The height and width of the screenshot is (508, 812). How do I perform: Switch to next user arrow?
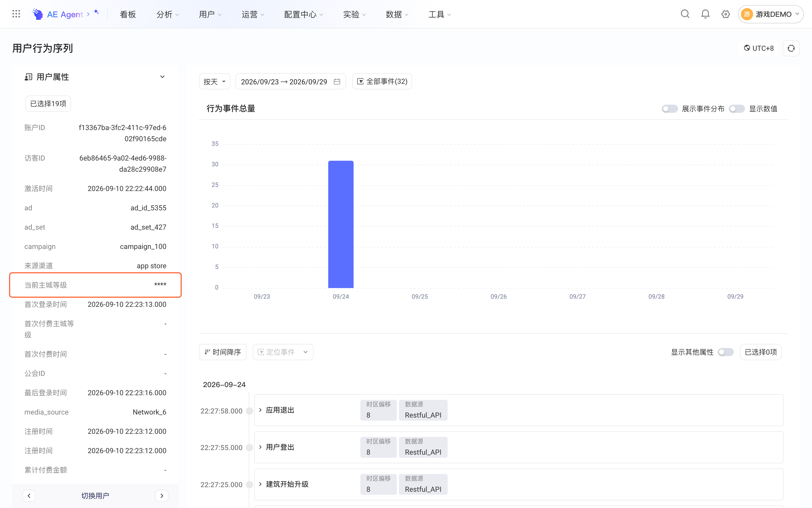point(162,496)
